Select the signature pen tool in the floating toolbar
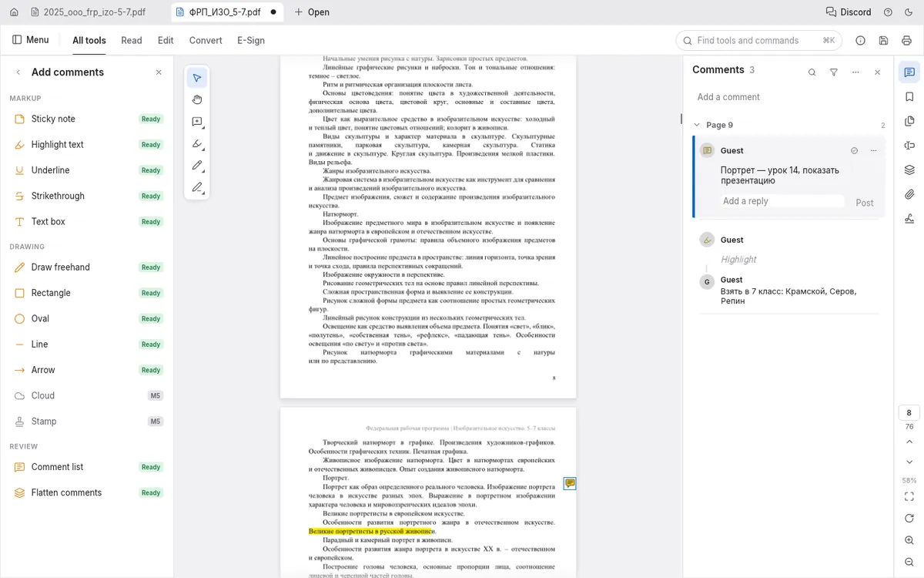 click(x=197, y=187)
